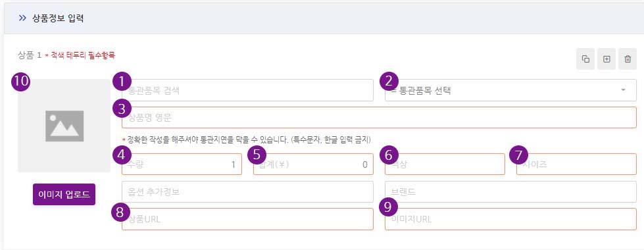The width and height of the screenshot is (644, 250).
Task: Select the 합계(¥) total field
Action: 313,164
